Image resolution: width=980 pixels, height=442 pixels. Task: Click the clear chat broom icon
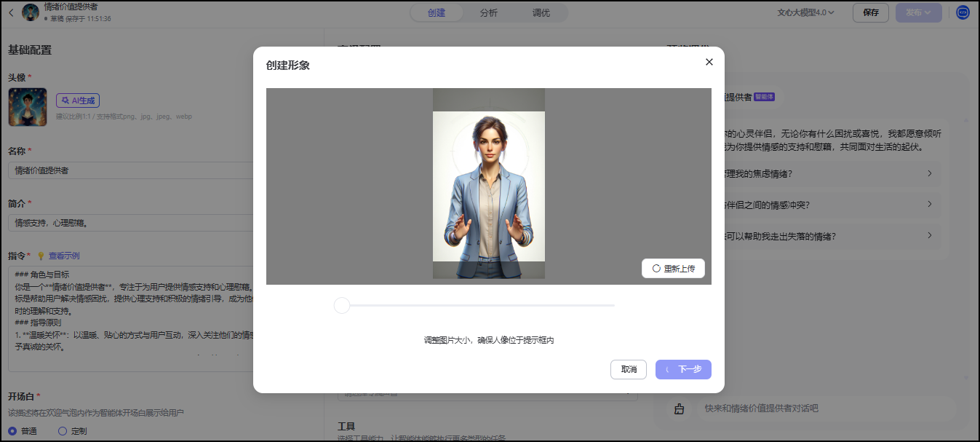pos(679,409)
